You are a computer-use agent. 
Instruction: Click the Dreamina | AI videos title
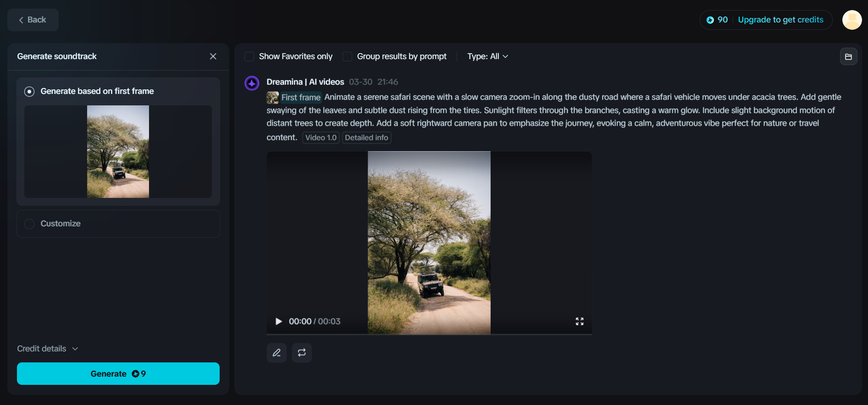pyautogui.click(x=305, y=82)
